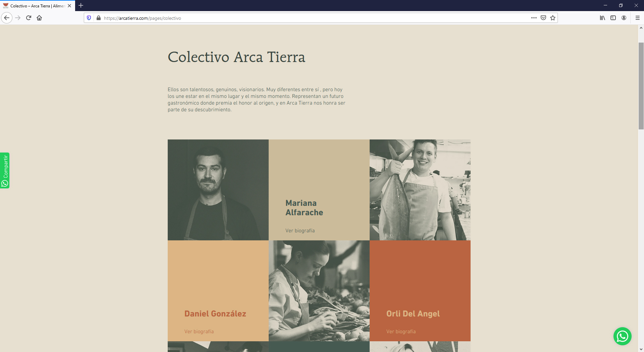Open Daniel González's Ver biografía link
The width and height of the screenshot is (644, 352).
(x=199, y=332)
